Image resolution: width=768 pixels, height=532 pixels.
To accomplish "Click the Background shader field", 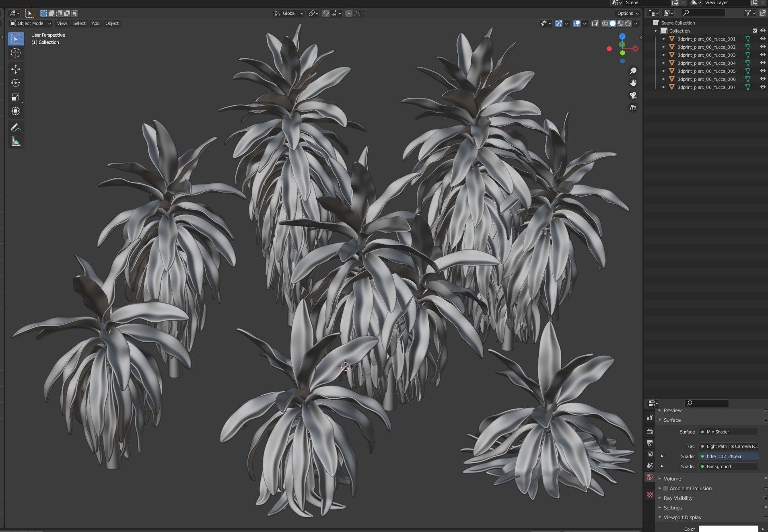I will coord(729,466).
